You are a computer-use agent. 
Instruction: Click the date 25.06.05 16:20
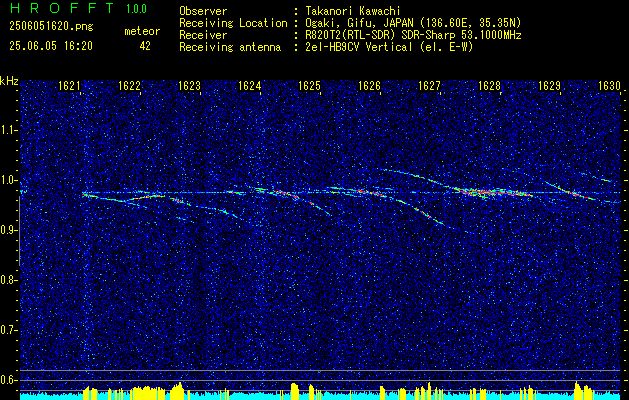point(51,46)
